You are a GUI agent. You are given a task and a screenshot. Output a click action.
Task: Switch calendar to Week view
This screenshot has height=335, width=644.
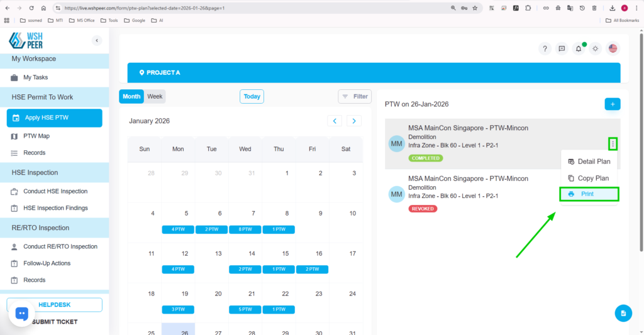pyautogui.click(x=155, y=96)
